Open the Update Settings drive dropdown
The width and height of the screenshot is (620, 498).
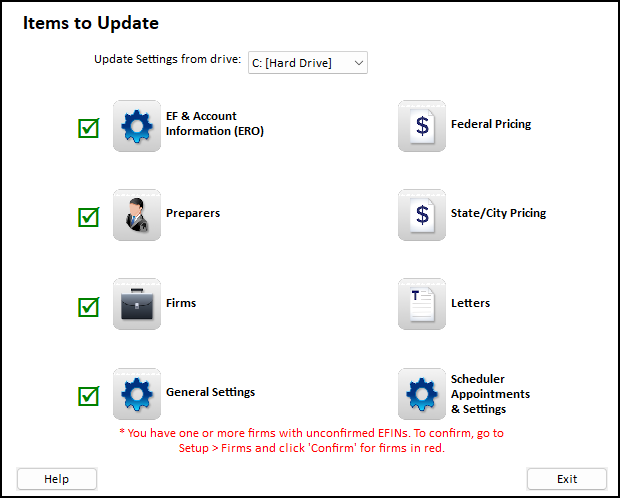pos(309,63)
